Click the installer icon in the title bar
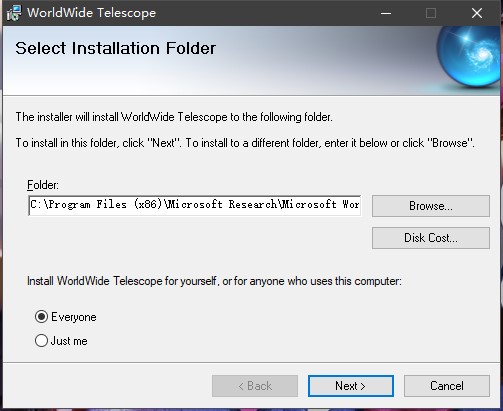This screenshot has height=411, width=503. click(14, 13)
